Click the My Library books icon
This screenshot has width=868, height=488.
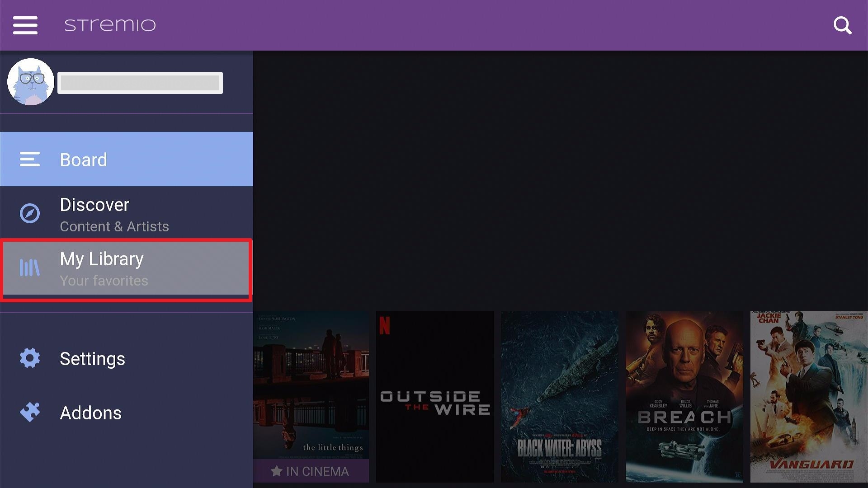30,267
